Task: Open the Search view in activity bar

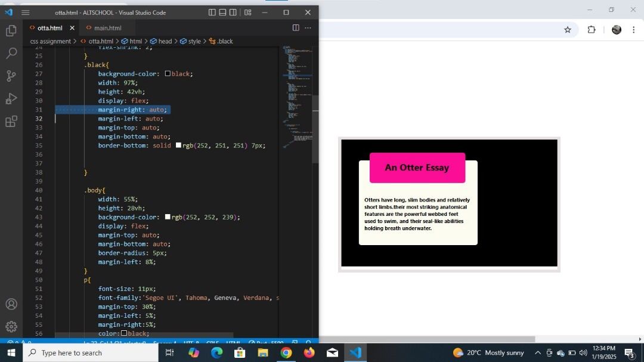Action: [11, 53]
